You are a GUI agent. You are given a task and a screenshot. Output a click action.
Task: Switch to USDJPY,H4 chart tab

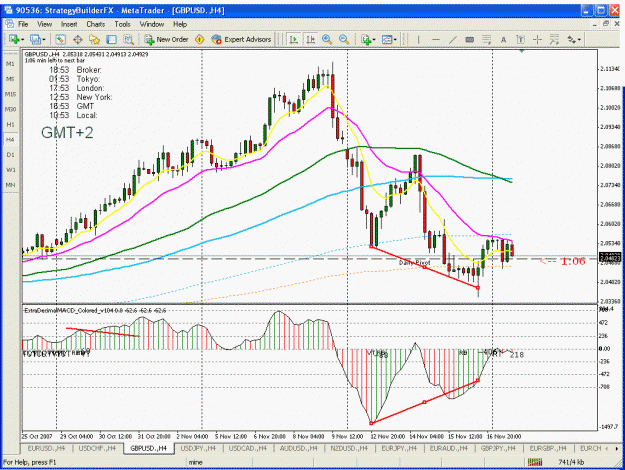tap(198, 448)
